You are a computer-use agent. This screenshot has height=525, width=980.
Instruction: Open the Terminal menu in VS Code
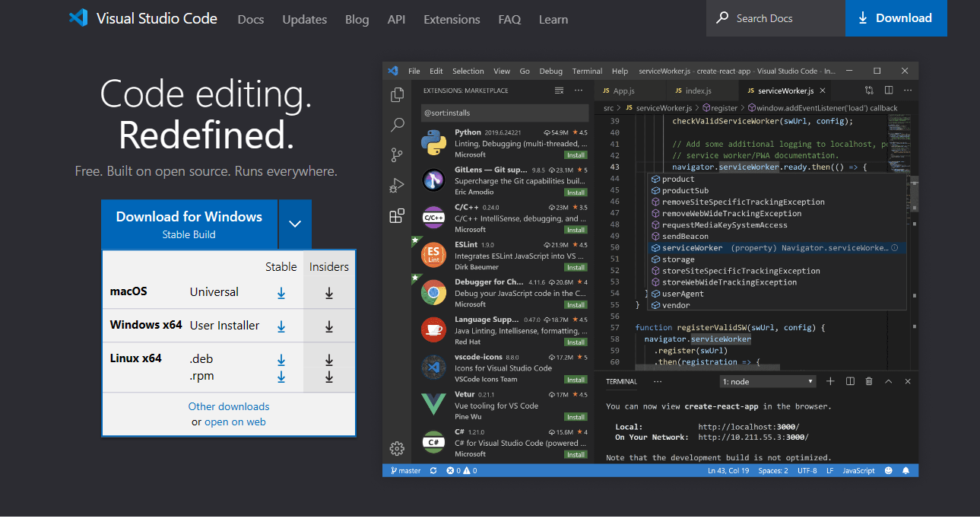[587, 71]
